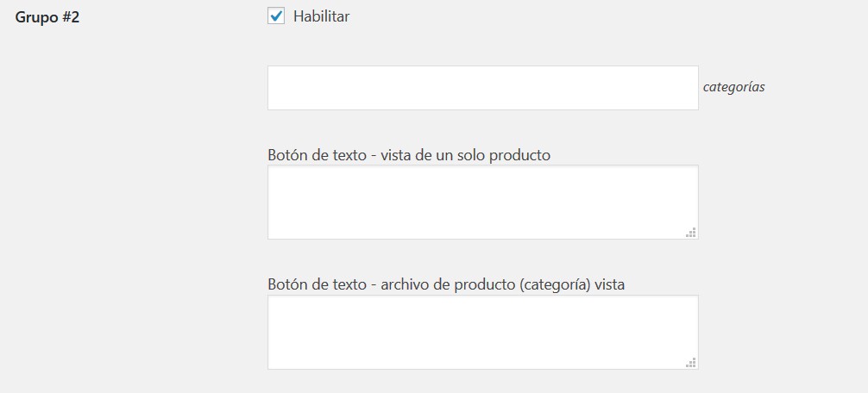The width and height of the screenshot is (868, 393).
Task: Place cursor in textarea under 'Botón de texto - archivo'
Action: [482, 332]
